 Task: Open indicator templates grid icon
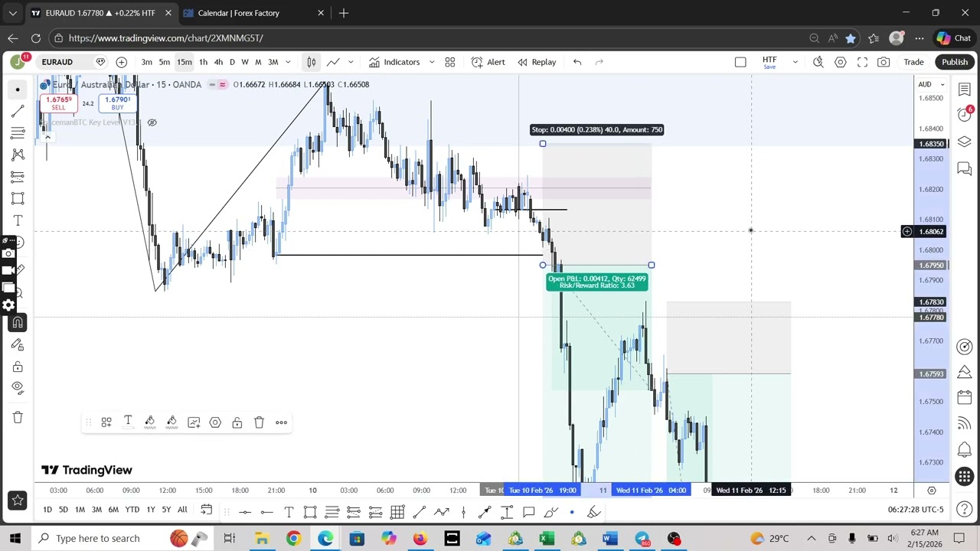pos(450,62)
